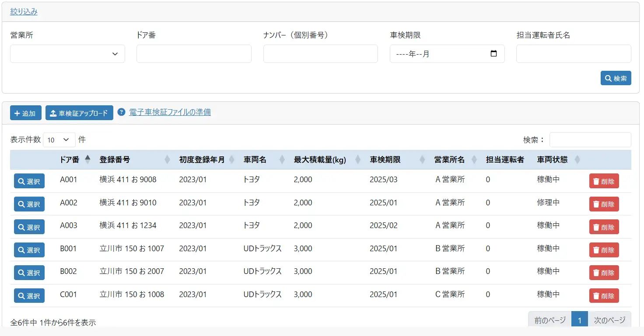This screenshot has height=336, width=644.
Task: Open the 電子車検証ファイルの準備 link
Action: [x=170, y=112]
